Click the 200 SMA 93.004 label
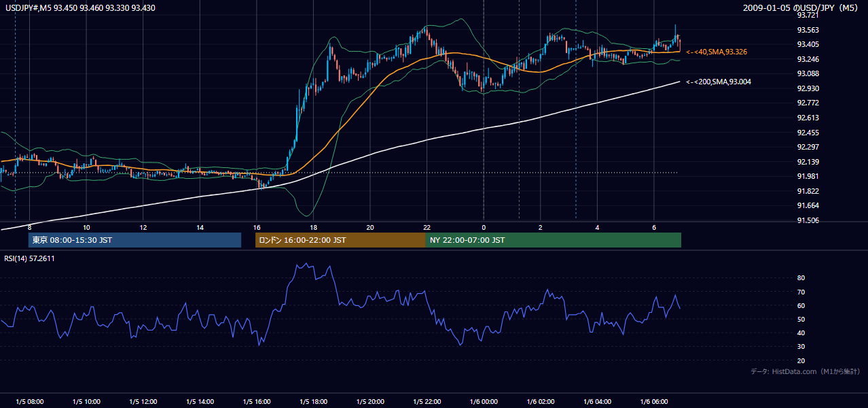The width and height of the screenshot is (868, 408). pos(719,82)
